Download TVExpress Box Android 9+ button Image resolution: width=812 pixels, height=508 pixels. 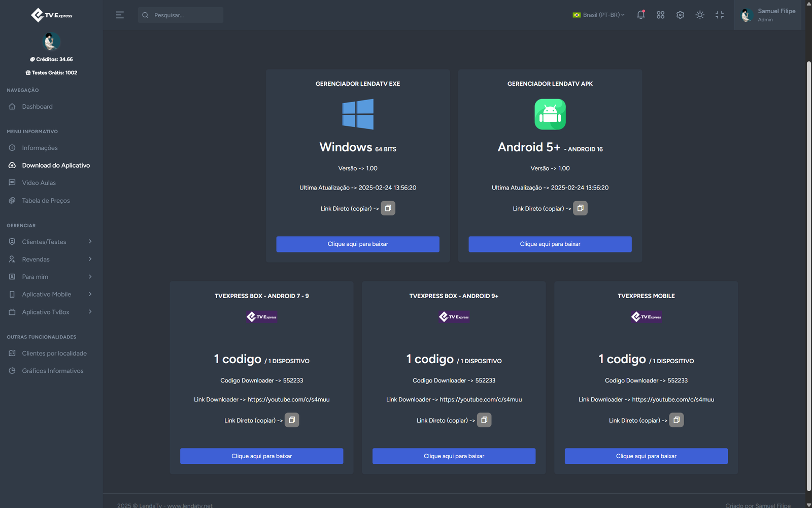(454, 456)
